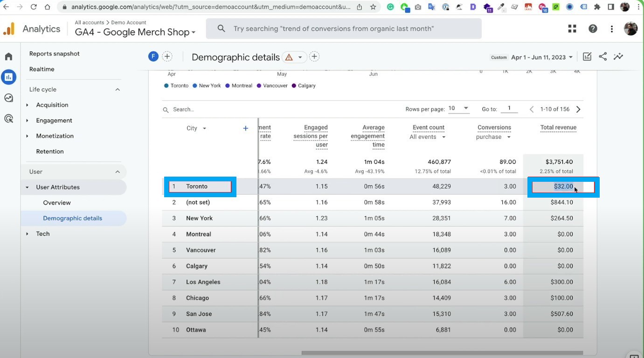Open the Overview report under User Attributes

click(x=57, y=203)
